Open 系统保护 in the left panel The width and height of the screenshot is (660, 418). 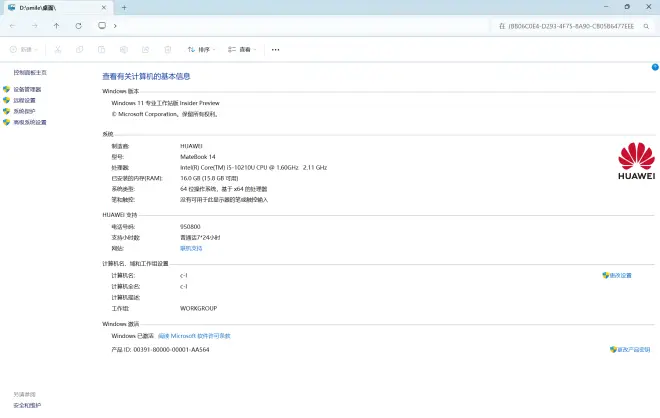[24, 111]
